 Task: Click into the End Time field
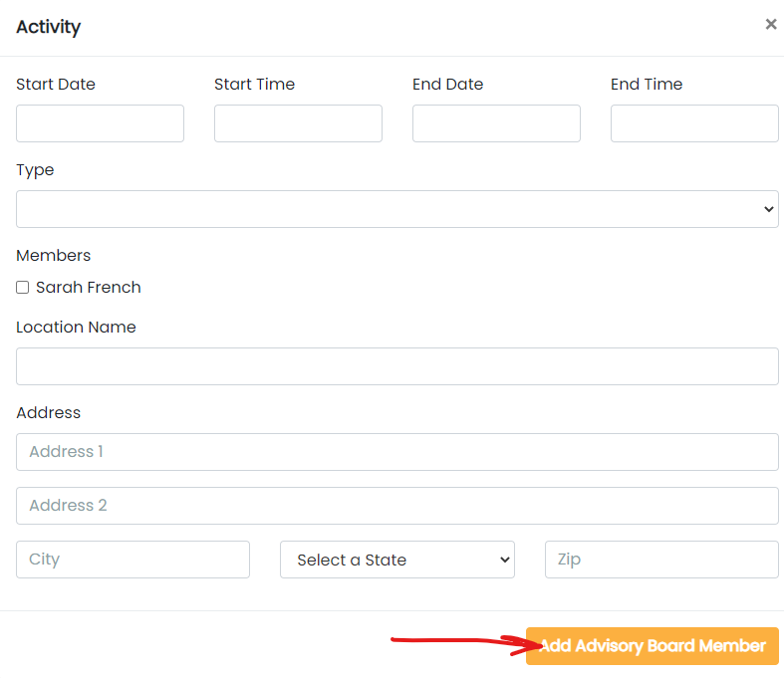(x=694, y=123)
